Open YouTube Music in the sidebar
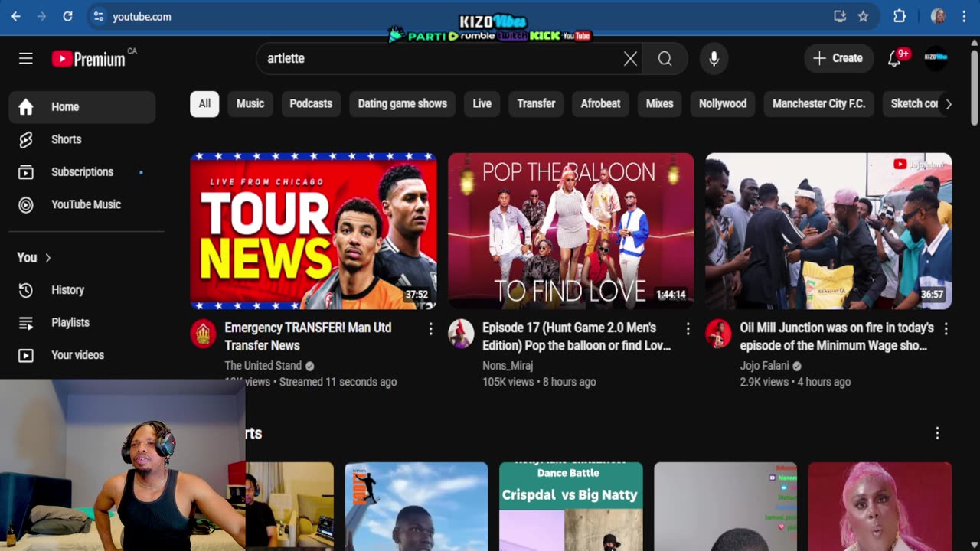This screenshot has width=980, height=551. (82, 204)
